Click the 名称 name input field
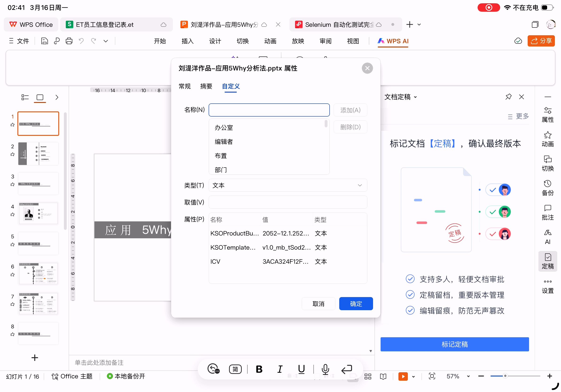The image size is (561, 392). tap(269, 110)
